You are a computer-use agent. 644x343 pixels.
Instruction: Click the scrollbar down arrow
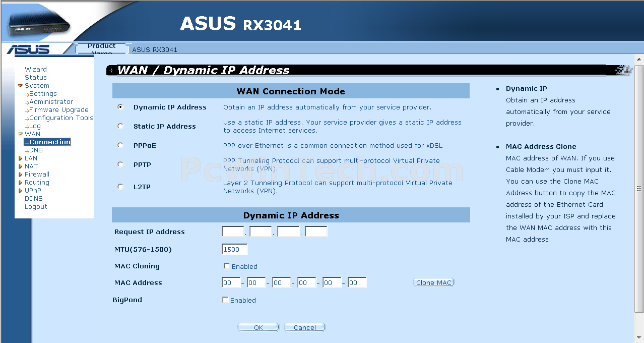click(639, 337)
